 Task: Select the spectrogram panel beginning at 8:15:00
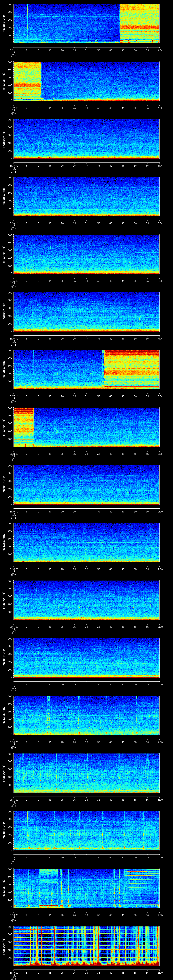[x=86, y=831]
